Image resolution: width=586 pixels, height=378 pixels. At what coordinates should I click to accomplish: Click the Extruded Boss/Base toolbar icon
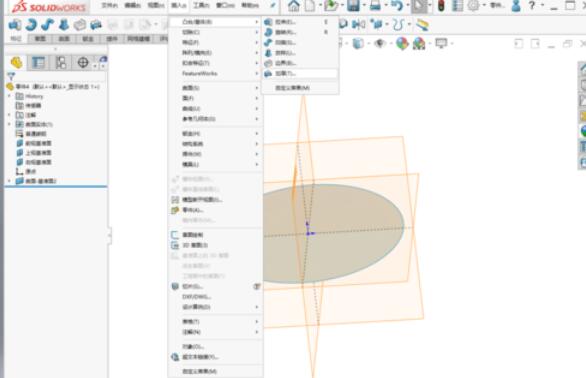[x=15, y=25]
